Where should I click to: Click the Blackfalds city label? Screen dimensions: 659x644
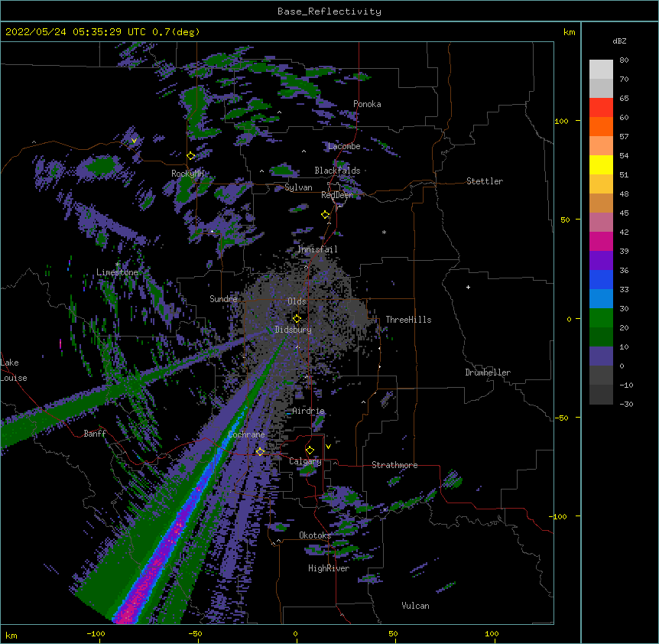pos(337,171)
